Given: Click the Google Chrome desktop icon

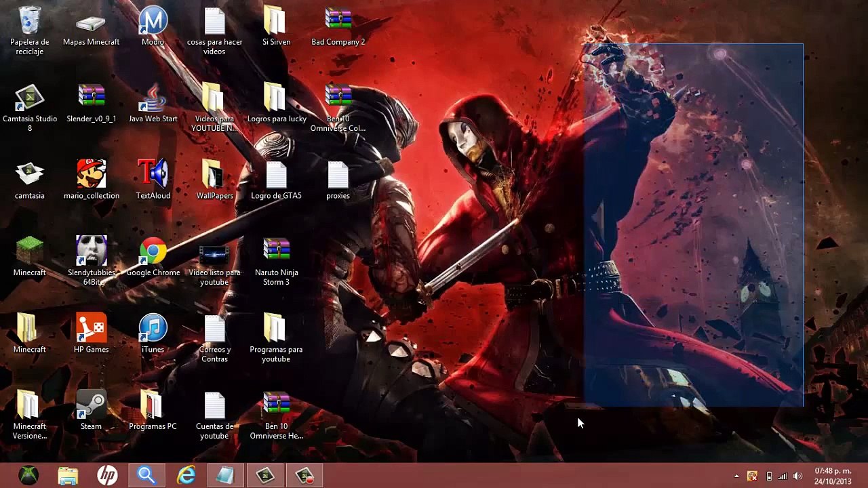Looking at the screenshot, I should click(153, 253).
